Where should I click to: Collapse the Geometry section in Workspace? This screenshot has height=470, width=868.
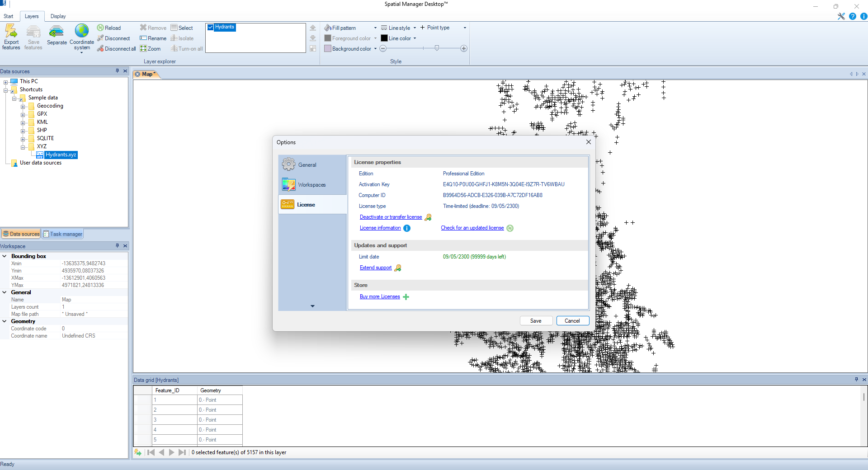point(5,321)
